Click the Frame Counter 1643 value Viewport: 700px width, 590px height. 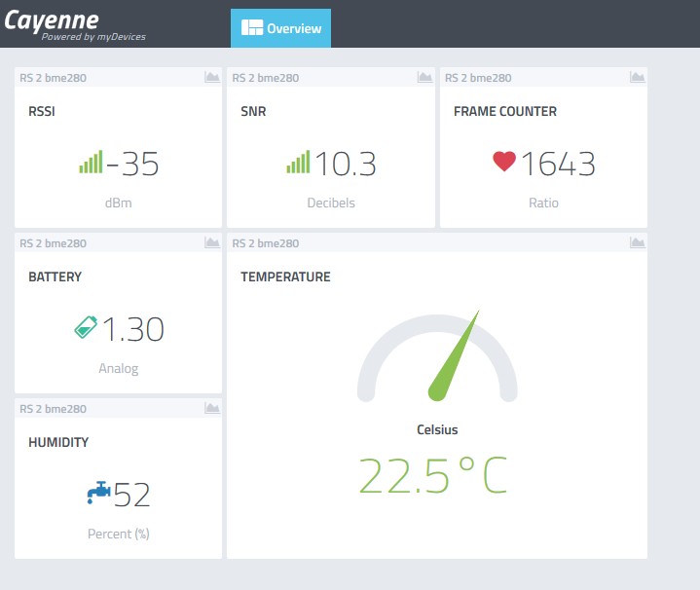click(558, 165)
